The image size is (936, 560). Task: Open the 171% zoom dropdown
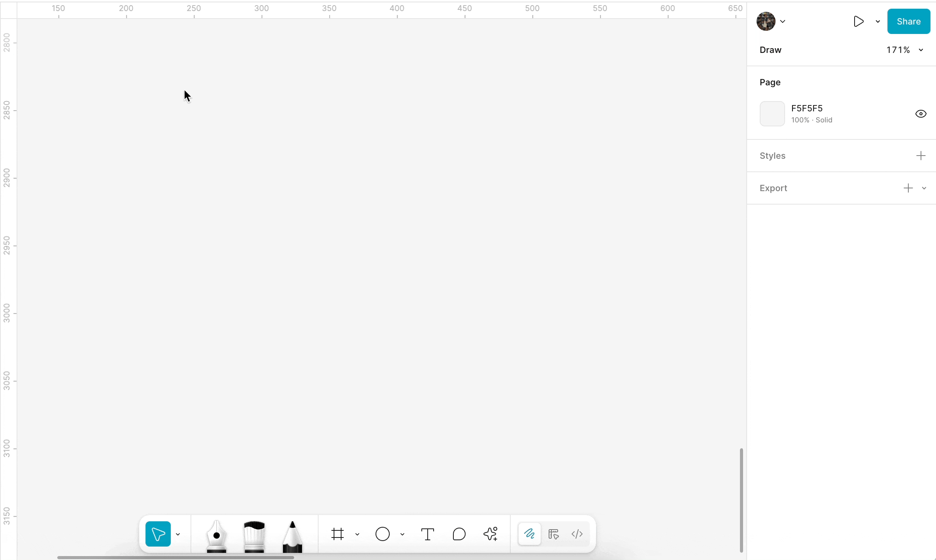904,50
